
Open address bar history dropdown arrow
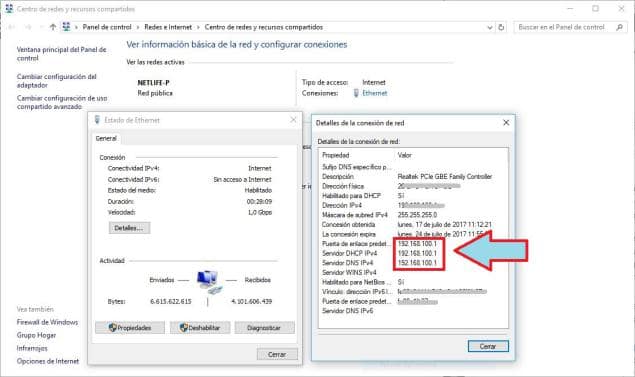(490, 27)
